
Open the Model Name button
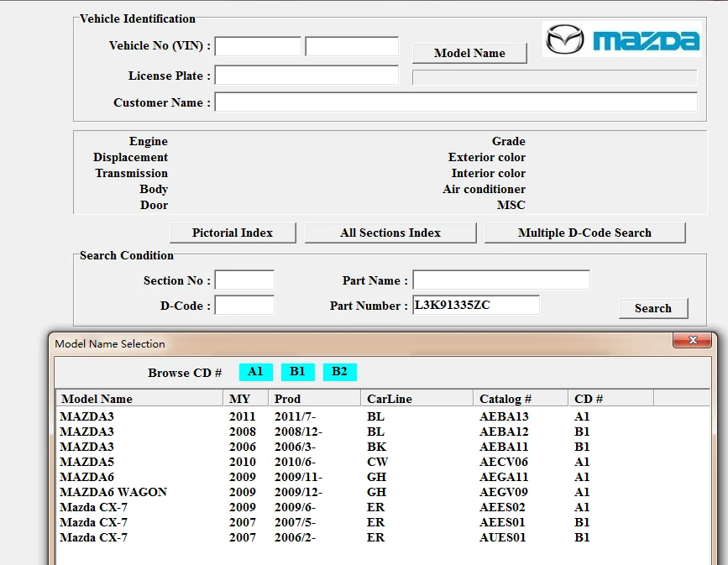tap(469, 53)
